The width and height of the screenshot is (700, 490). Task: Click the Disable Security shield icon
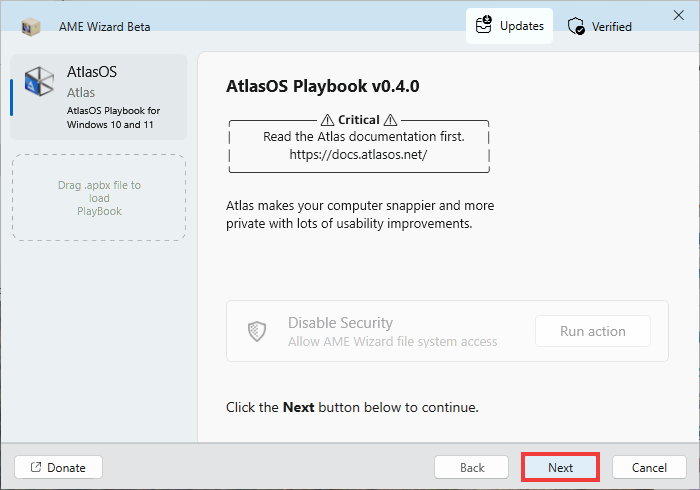point(257,332)
